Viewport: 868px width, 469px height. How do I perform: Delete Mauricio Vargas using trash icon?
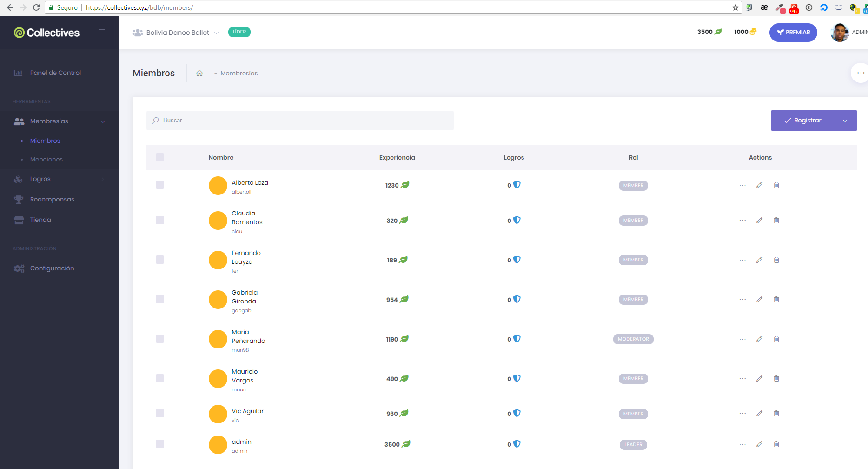click(776, 379)
